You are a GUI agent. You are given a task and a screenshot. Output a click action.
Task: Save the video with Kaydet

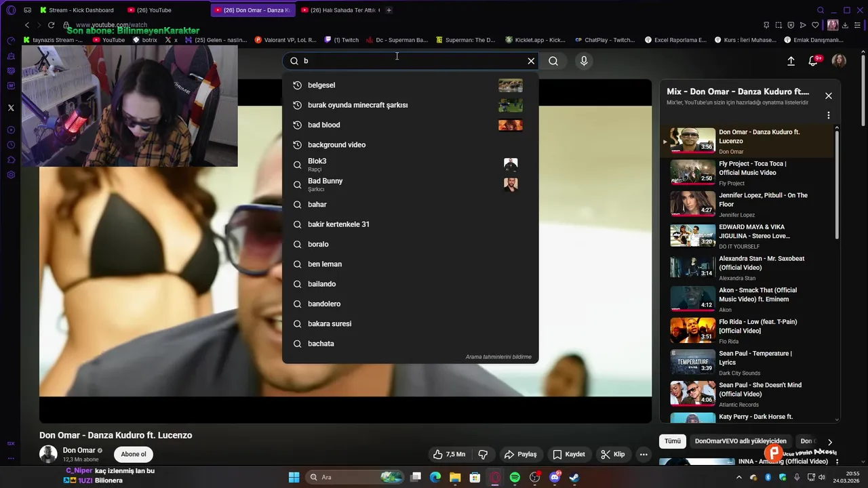pyautogui.click(x=569, y=454)
